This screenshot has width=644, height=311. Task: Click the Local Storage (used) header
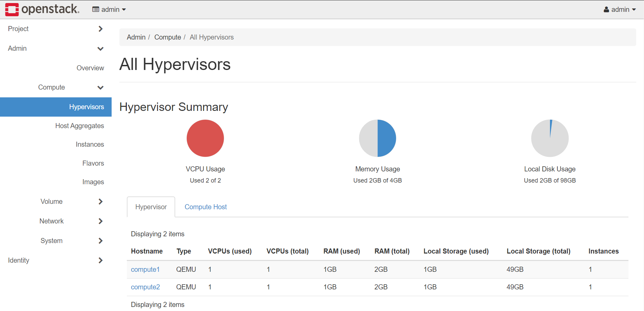[x=456, y=251]
